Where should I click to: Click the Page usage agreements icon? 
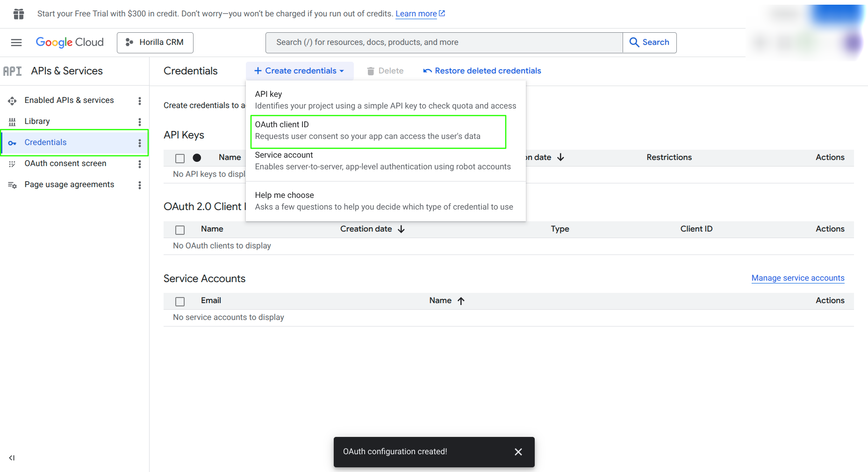[x=12, y=185]
